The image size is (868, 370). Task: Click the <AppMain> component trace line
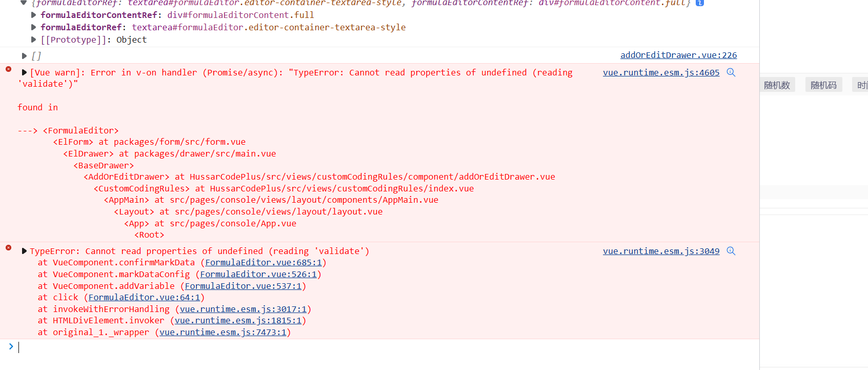pyautogui.click(x=271, y=200)
